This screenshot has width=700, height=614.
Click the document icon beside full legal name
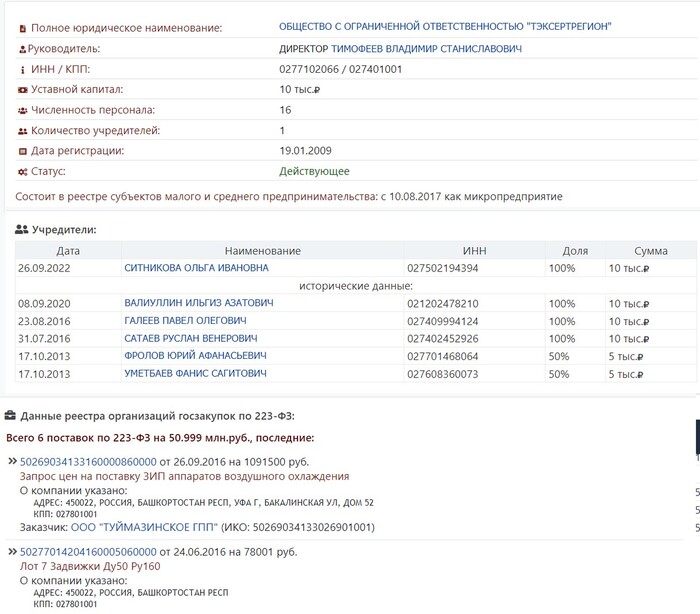coord(23,28)
